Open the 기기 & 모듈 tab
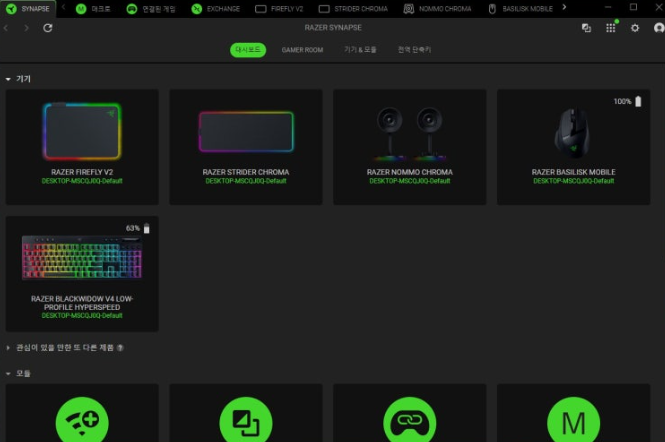 pos(360,50)
